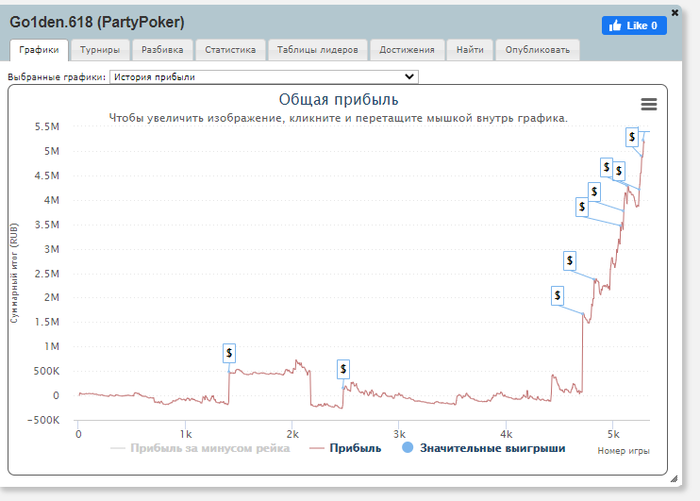Click the dollar marker just below 4M level
This screenshot has height=501, width=700.
click(582, 207)
